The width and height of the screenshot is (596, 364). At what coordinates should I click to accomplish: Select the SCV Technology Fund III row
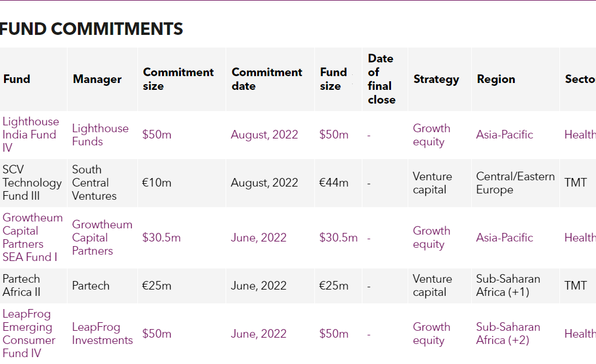(32, 183)
